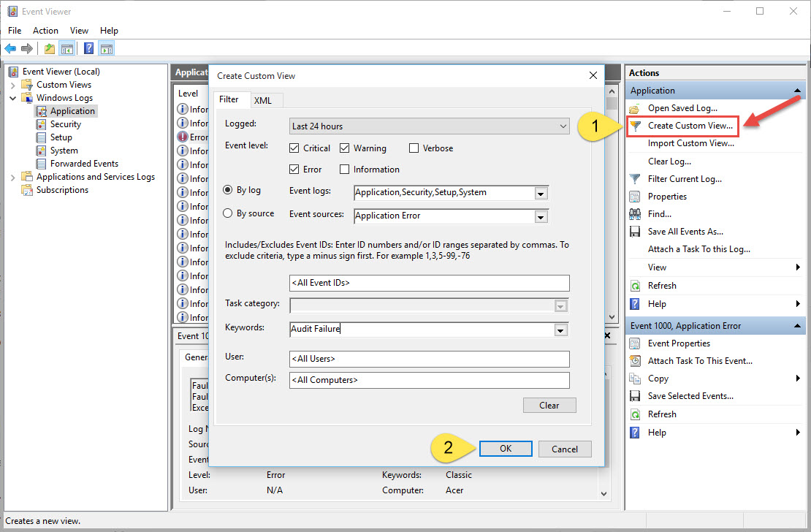This screenshot has width=811, height=532.
Task: Click the Refresh icon under Application actions
Action: click(635, 285)
